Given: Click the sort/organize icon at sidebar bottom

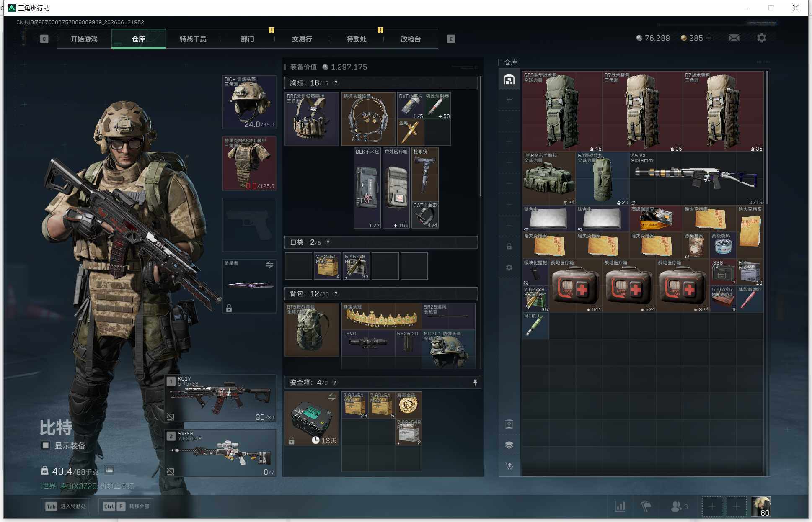Looking at the screenshot, I should coord(509,466).
